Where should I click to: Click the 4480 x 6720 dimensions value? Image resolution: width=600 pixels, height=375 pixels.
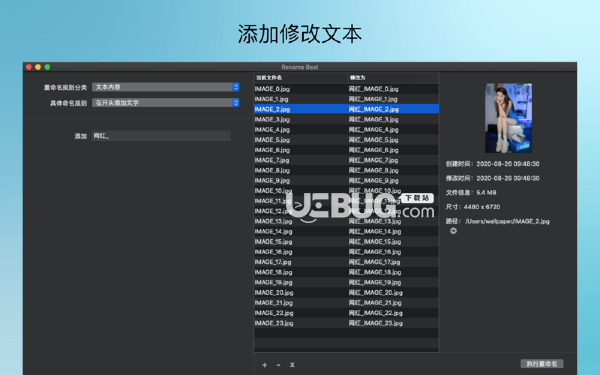[x=482, y=207]
